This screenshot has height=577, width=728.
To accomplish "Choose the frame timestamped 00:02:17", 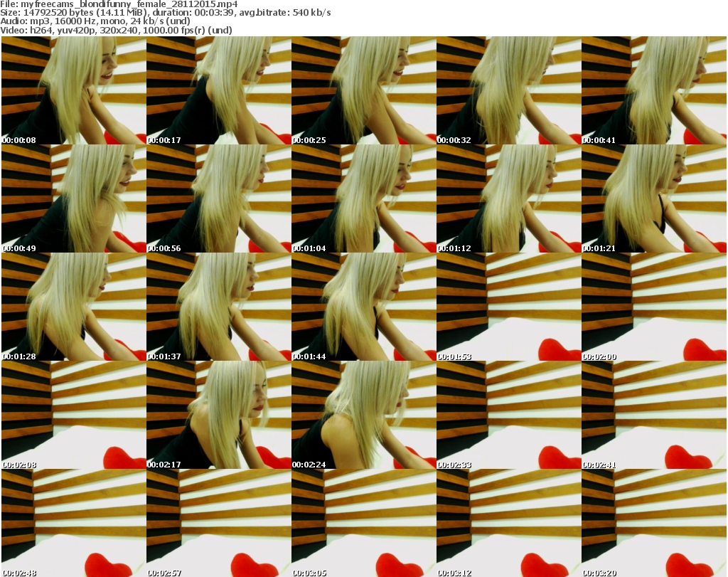I will click(219, 415).
